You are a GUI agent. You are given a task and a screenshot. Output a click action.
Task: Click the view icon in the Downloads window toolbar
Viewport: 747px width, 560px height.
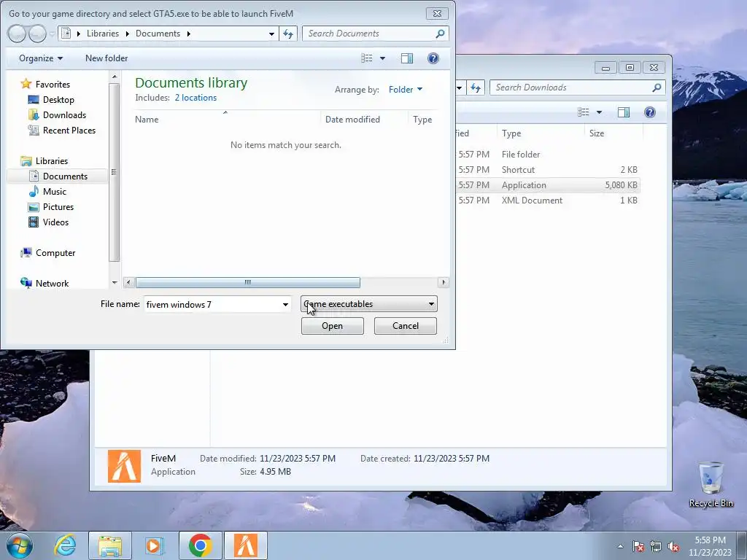(583, 112)
